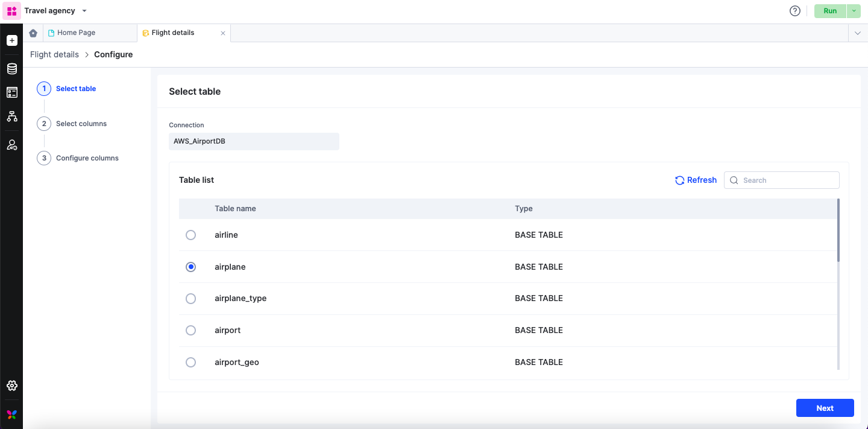Close the Flight details tab
The image size is (868, 429).
(x=223, y=33)
